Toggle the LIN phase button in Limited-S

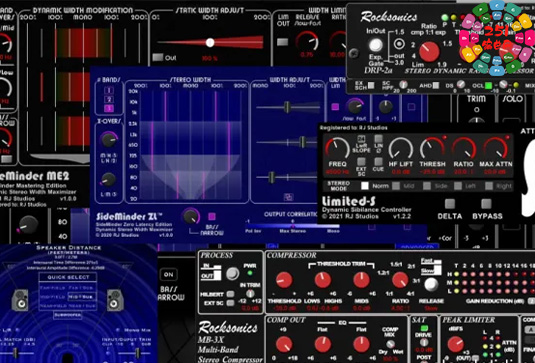point(378,139)
